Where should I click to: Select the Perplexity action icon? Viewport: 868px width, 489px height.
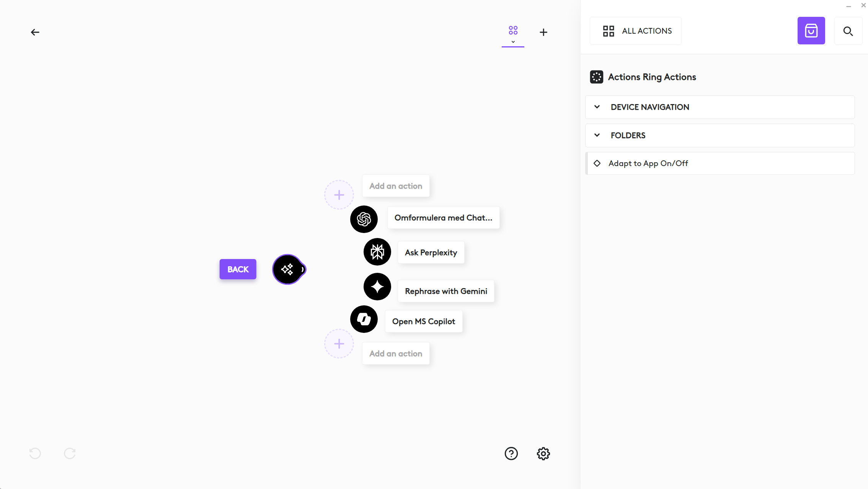tap(377, 252)
